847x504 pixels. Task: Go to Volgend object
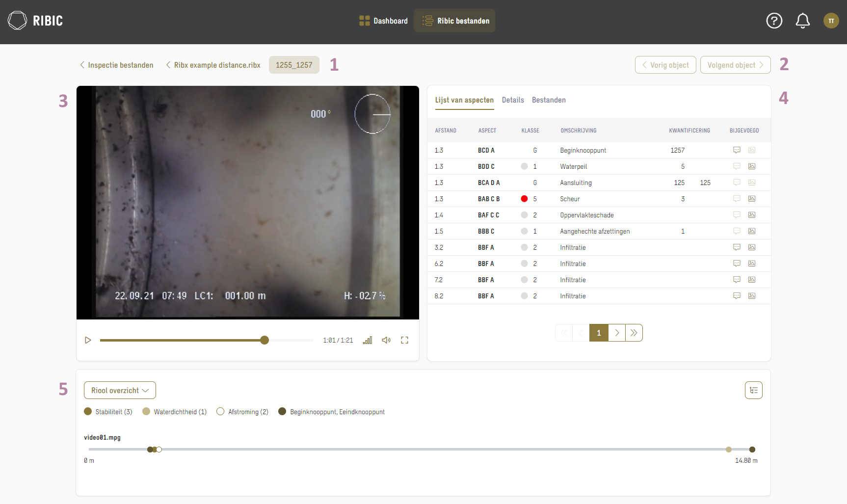[735, 65]
